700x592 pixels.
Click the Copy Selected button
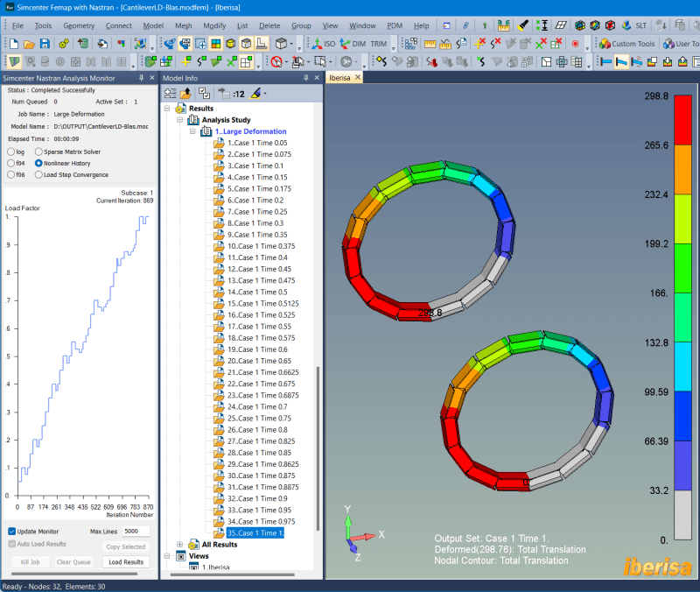pyautogui.click(x=126, y=546)
